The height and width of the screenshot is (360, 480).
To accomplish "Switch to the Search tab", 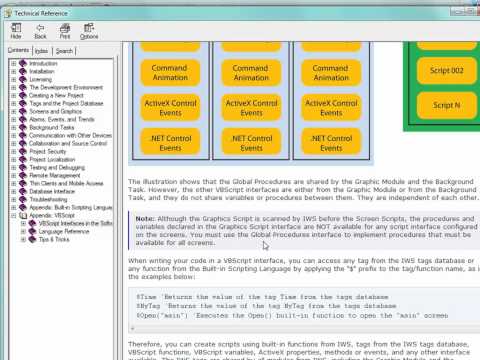I will point(64,51).
